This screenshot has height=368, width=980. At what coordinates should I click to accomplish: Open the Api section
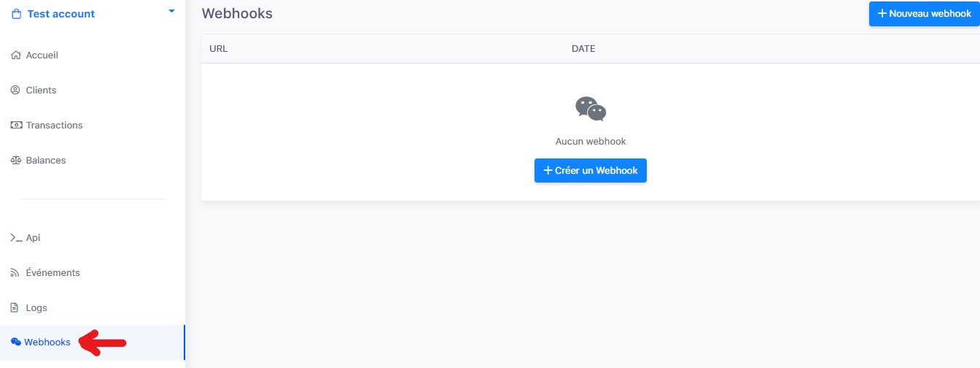pos(33,238)
